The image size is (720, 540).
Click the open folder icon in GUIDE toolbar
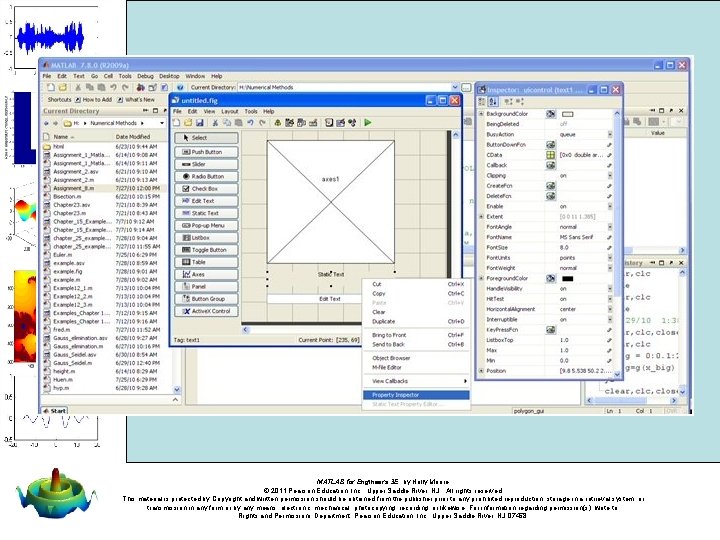coord(188,123)
